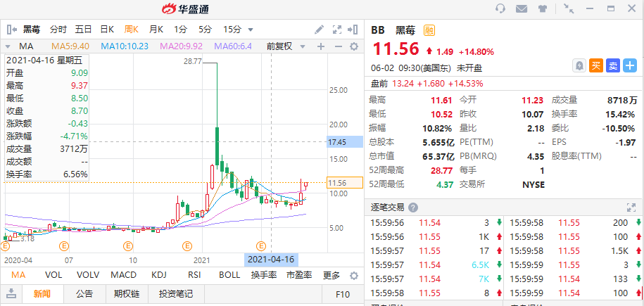Click the 2021-04-16 crosshair date label

pos(271,260)
